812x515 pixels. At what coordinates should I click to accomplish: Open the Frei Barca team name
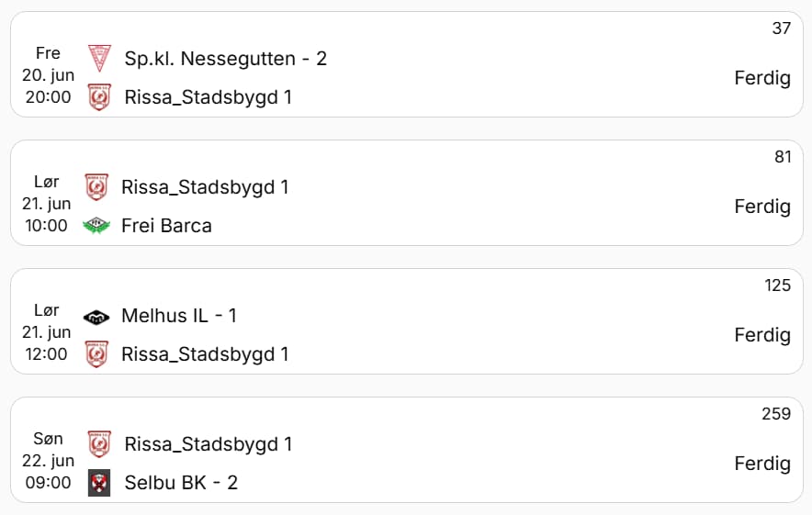click(166, 225)
